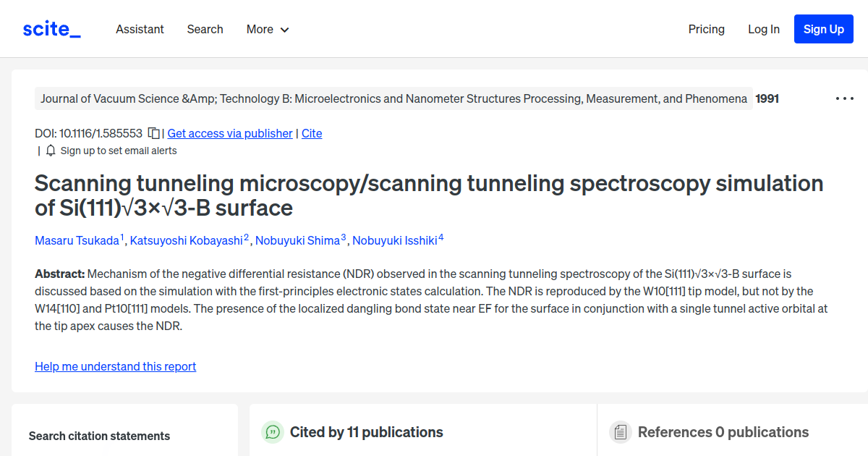
Task: Click the journal name chip above the title
Action: [392, 98]
